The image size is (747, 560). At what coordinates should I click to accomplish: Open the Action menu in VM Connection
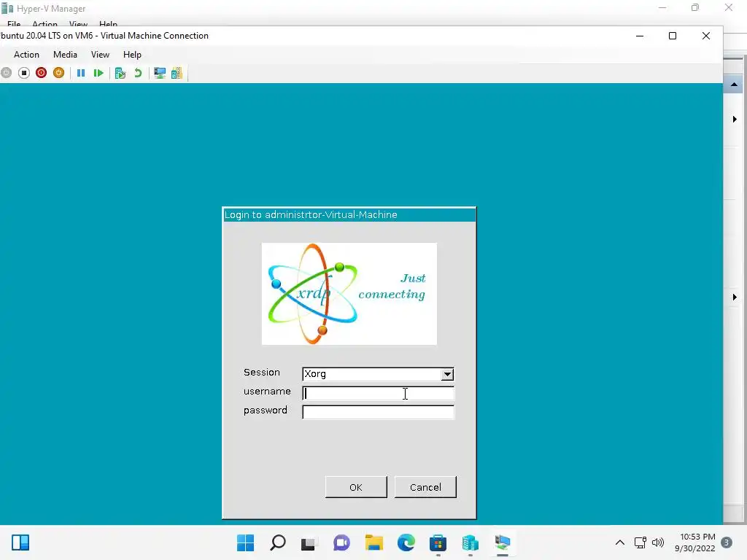pos(26,55)
